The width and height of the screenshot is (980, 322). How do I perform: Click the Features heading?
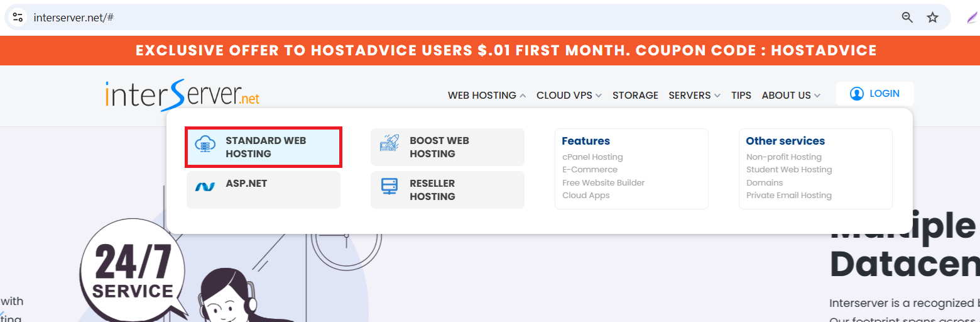(586, 141)
